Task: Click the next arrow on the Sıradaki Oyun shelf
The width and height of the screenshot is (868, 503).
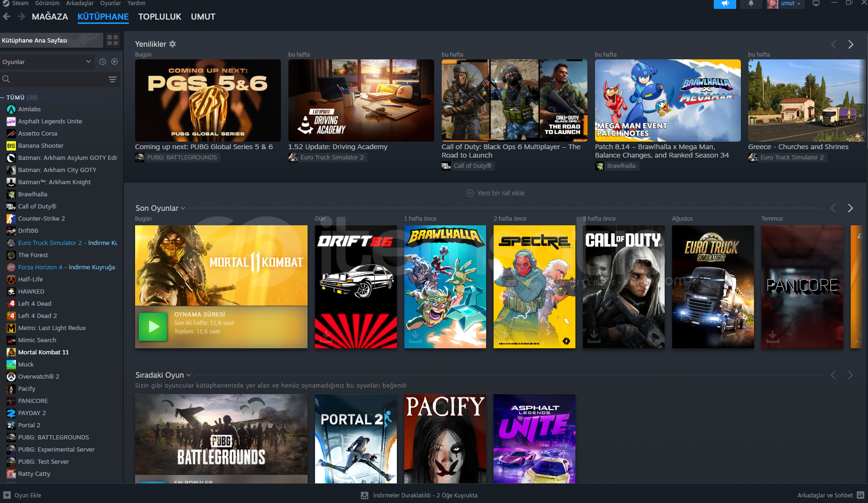Action: [850, 375]
